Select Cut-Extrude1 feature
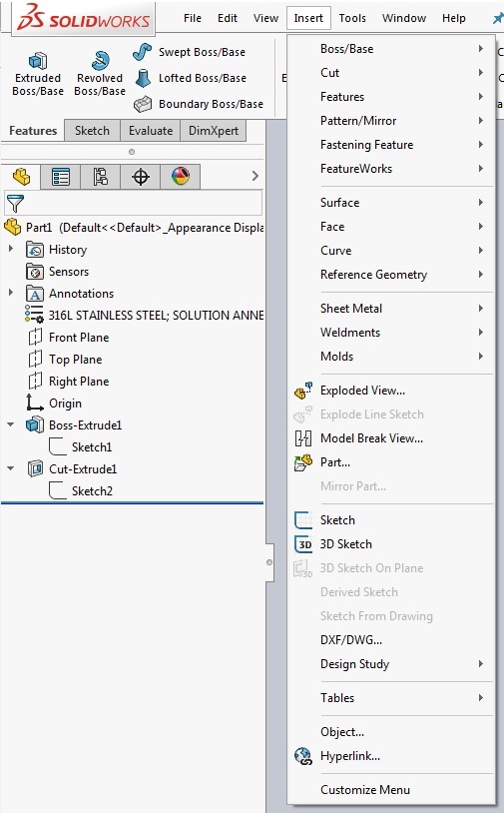Viewport: 504px width, 813px height. pos(72,469)
